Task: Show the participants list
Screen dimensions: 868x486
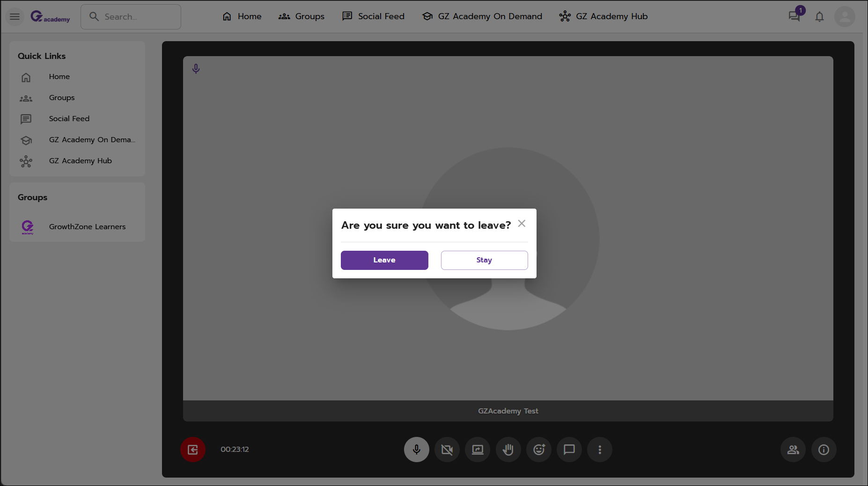Action: pyautogui.click(x=793, y=450)
